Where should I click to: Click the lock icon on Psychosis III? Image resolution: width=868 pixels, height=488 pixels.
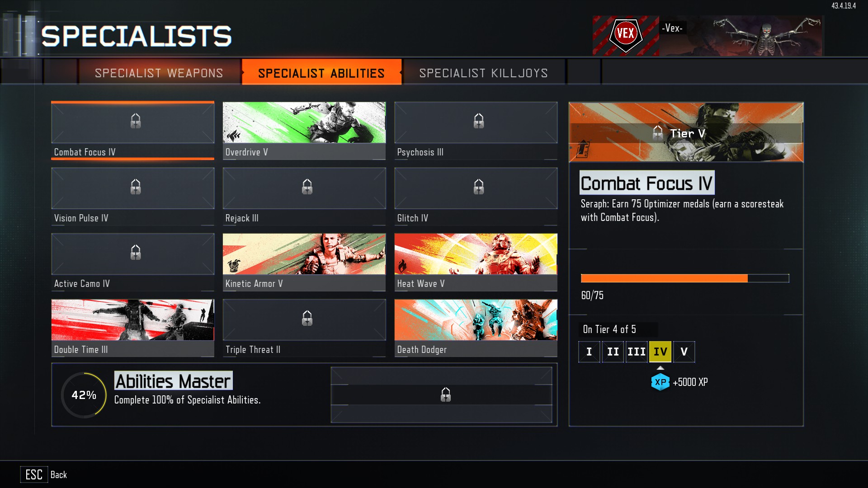tap(479, 121)
